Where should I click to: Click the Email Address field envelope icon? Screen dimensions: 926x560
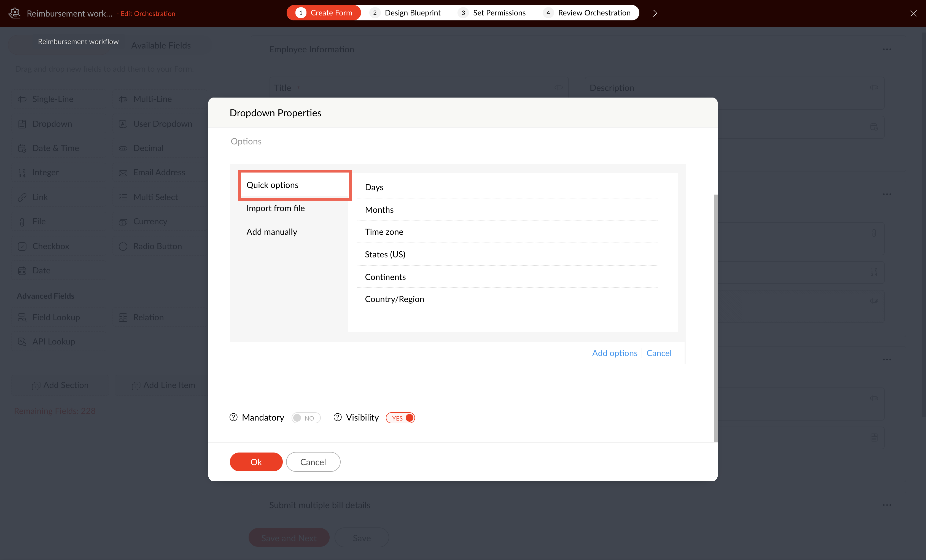tap(123, 173)
